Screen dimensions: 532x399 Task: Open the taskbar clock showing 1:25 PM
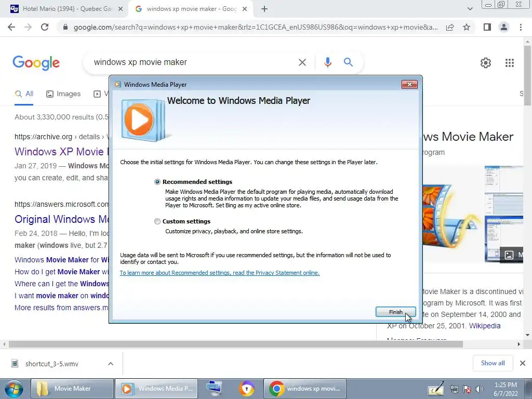tap(506, 389)
